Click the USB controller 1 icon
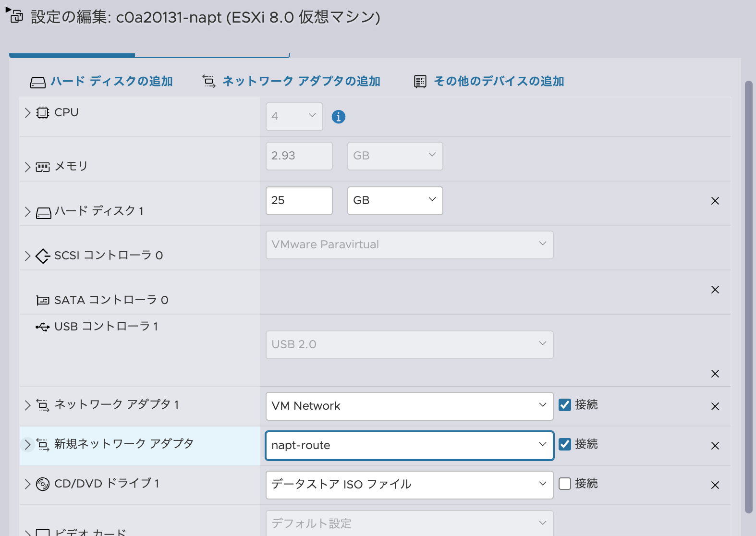 pyautogui.click(x=43, y=327)
